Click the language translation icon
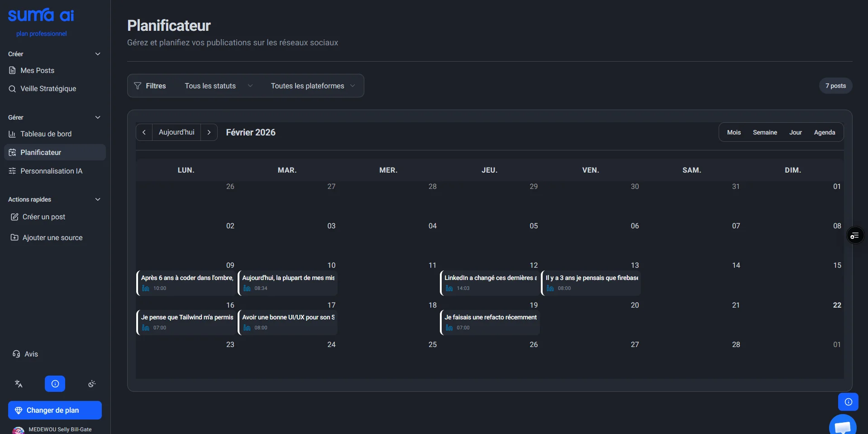The image size is (868, 434). coord(19,384)
